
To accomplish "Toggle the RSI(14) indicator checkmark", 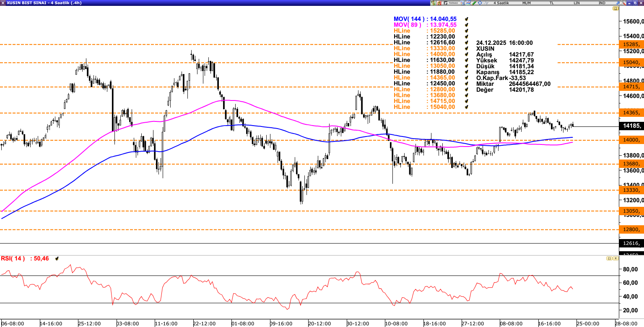I will [x=57, y=259].
